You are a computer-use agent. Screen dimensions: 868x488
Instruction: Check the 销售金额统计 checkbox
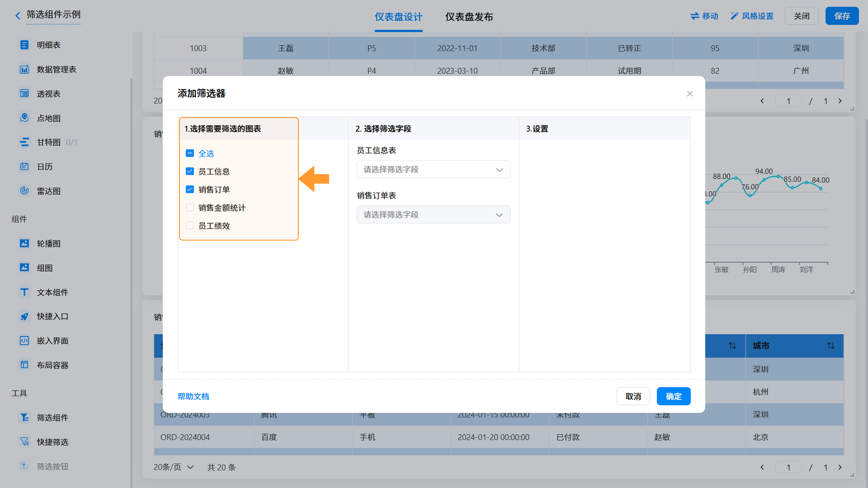pos(190,207)
